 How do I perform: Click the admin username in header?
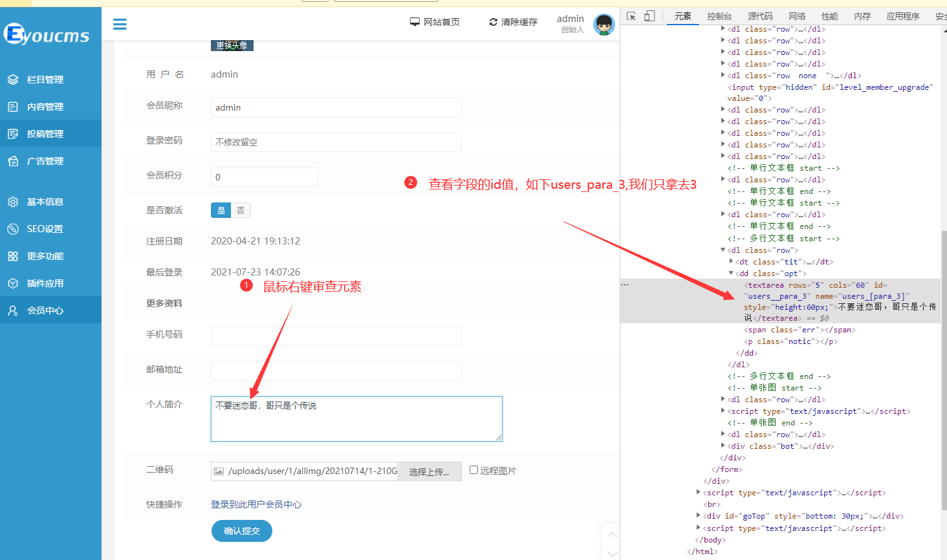point(571,19)
